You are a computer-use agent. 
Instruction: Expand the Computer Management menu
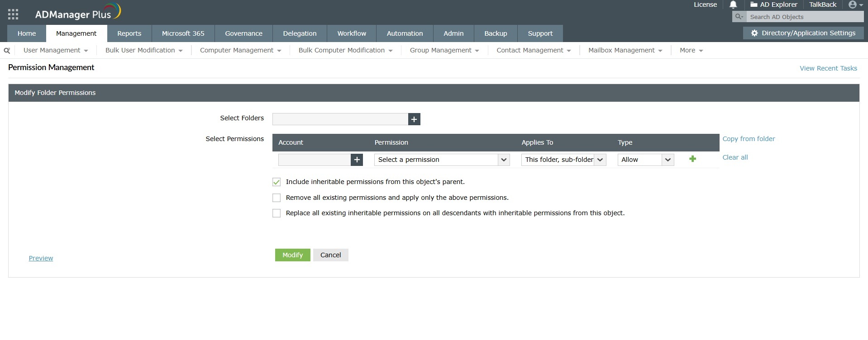pyautogui.click(x=241, y=51)
